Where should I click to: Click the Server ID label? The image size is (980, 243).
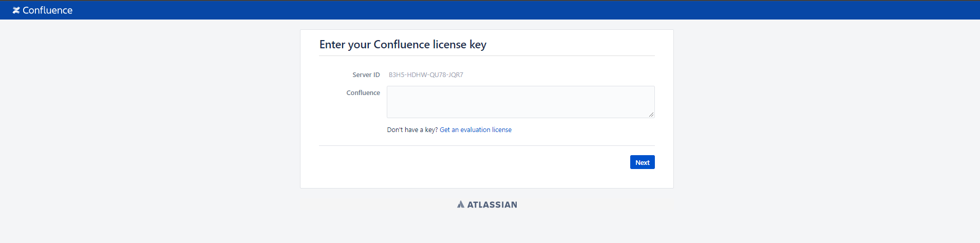click(x=366, y=75)
